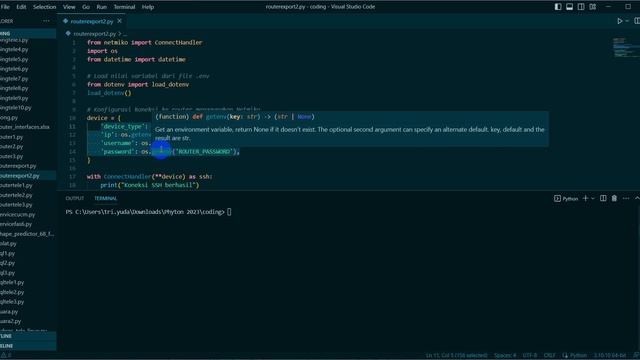Viewport: 640px width, 360px height.
Task: Kill the terminal with the trash icon
Action: click(x=614, y=198)
